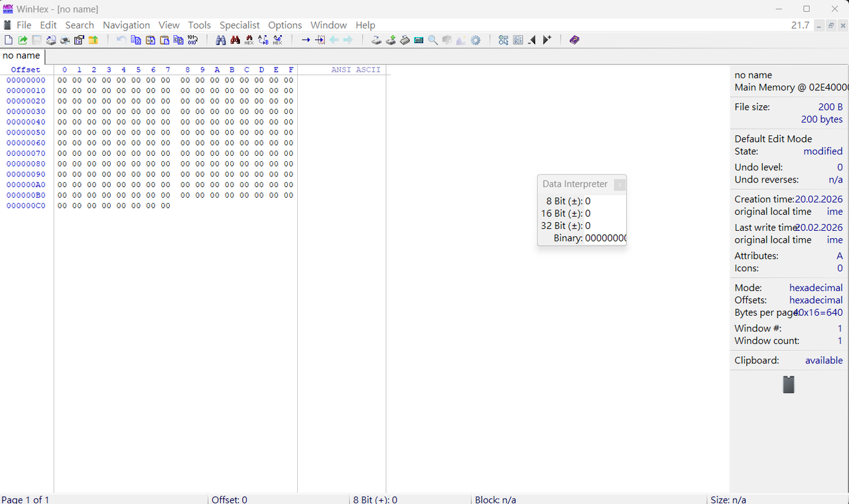Click the yellow folder upload icon

pyautogui.click(x=94, y=40)
